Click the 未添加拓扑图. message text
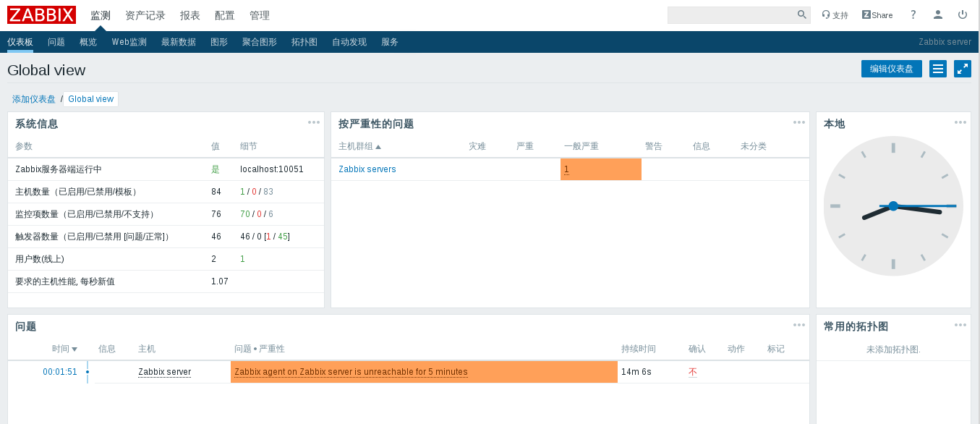This screenshot has width=980, height=424. point(893,349)
